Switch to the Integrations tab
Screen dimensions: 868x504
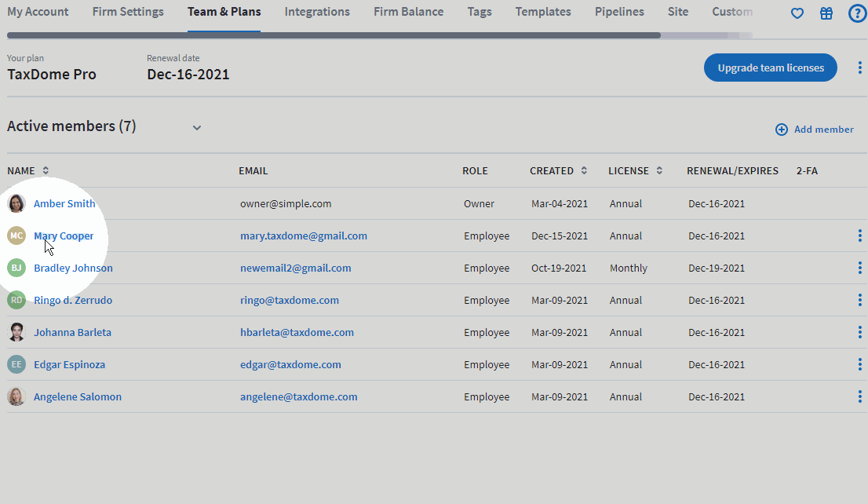[317, 12]
